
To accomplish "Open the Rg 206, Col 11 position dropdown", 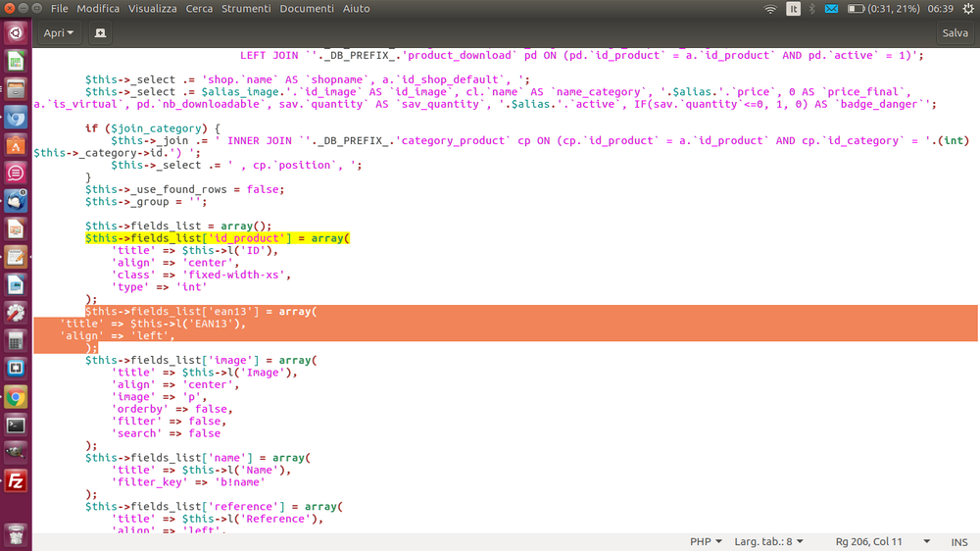I will [883, 541].
